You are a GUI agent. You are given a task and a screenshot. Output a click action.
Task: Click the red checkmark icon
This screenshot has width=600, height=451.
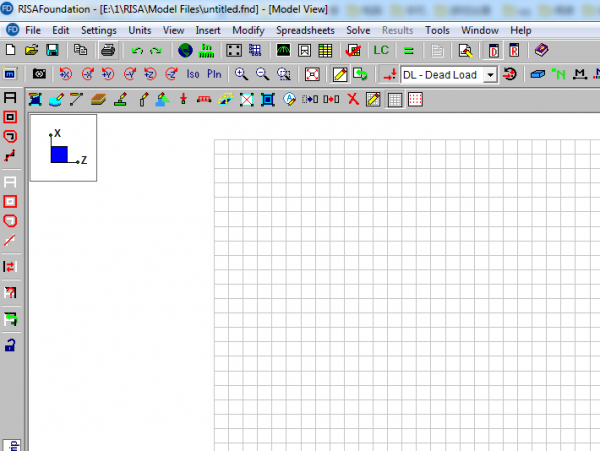(x=353, y=50)
